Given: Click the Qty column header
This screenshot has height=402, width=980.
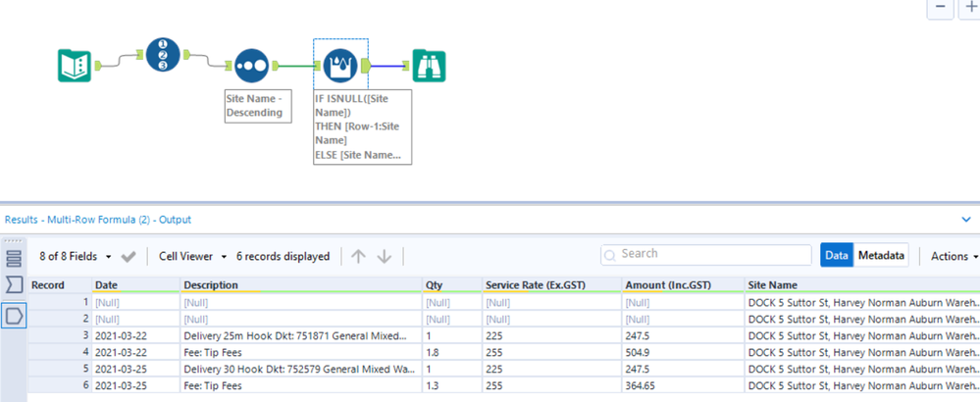Looking at the screenshot, I should point(452,285).
